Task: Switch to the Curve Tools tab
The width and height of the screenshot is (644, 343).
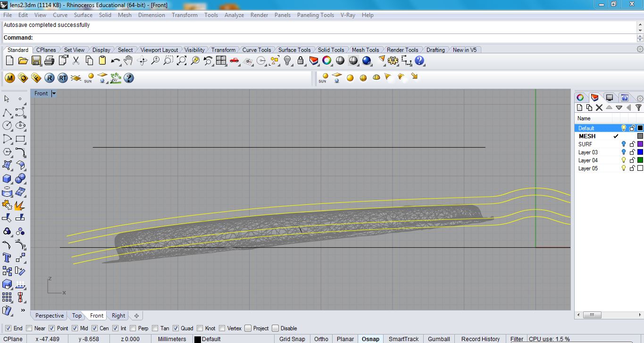Action: click(x=257, y=50)
